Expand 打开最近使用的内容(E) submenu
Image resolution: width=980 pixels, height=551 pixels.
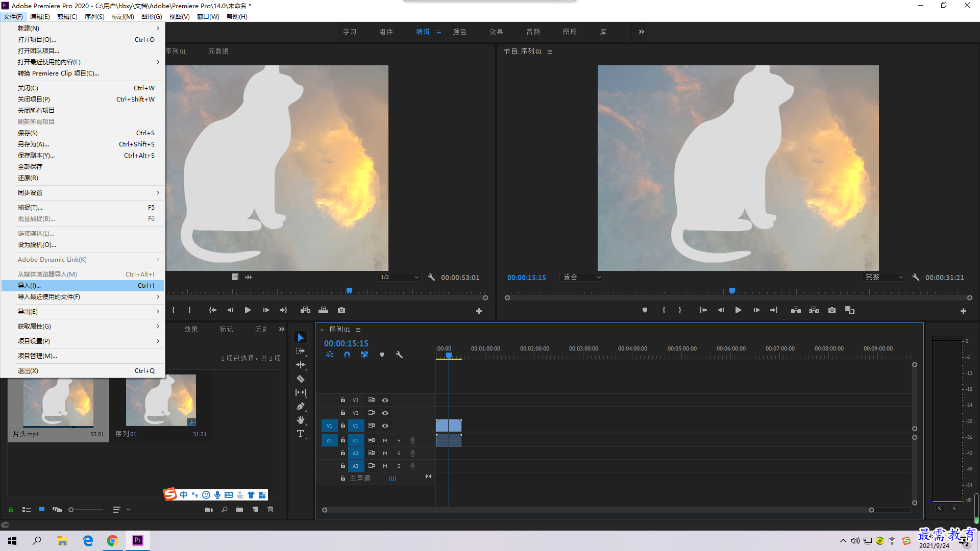pos(83,62)
